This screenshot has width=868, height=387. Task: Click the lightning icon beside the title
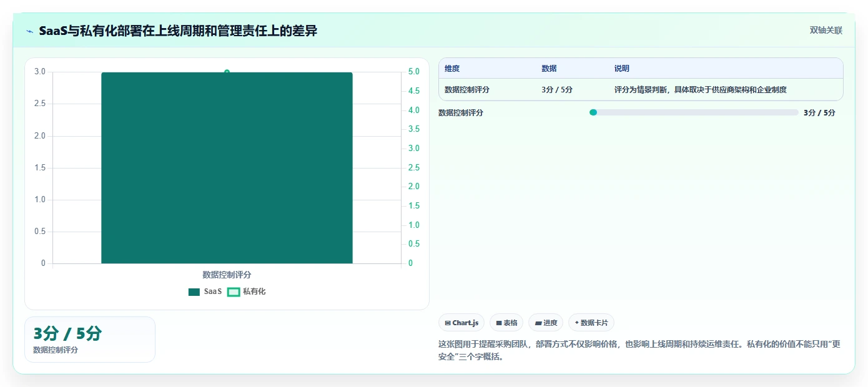[30, 31]
